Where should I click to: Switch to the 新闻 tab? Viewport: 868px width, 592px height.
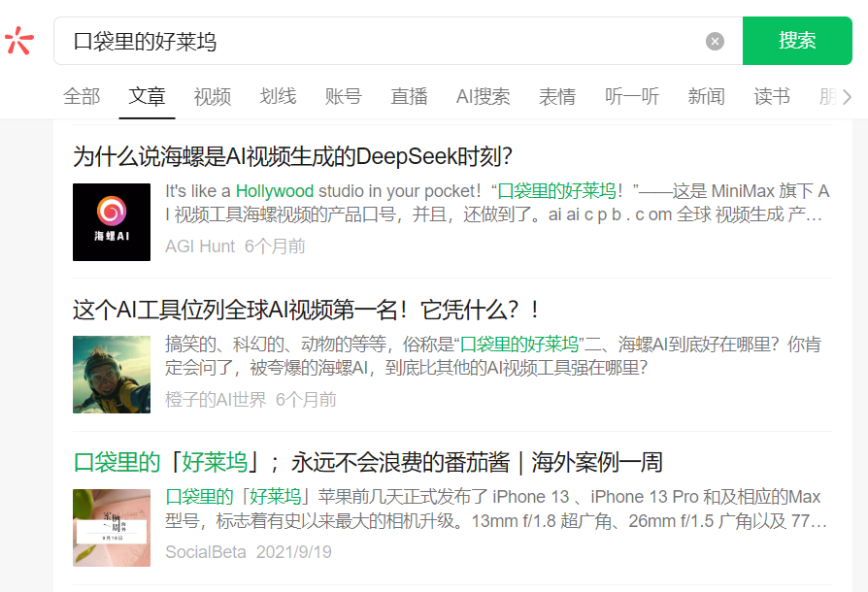pyautogui.click(x=706, y=97)
